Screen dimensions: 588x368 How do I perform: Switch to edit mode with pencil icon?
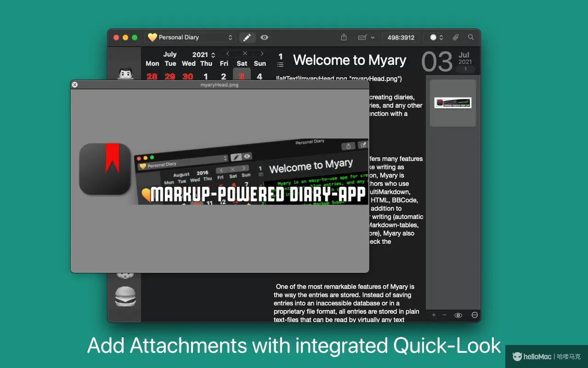click(247, 37)
